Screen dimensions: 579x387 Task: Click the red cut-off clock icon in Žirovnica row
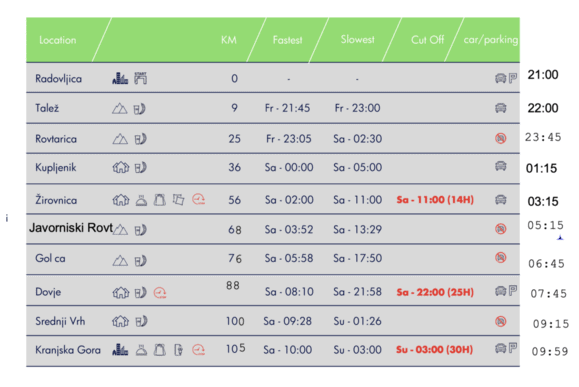point(198,199)
